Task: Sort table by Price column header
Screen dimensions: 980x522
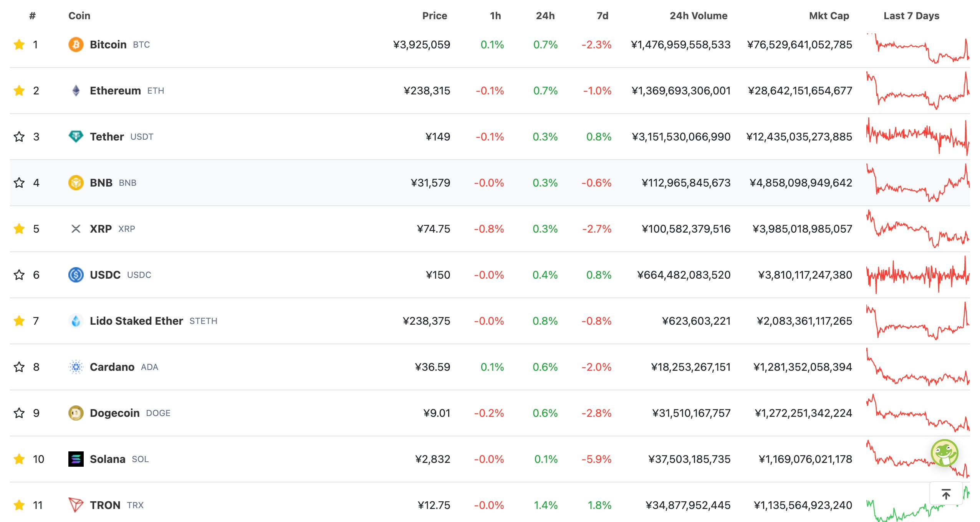Action: click(435, 16)
